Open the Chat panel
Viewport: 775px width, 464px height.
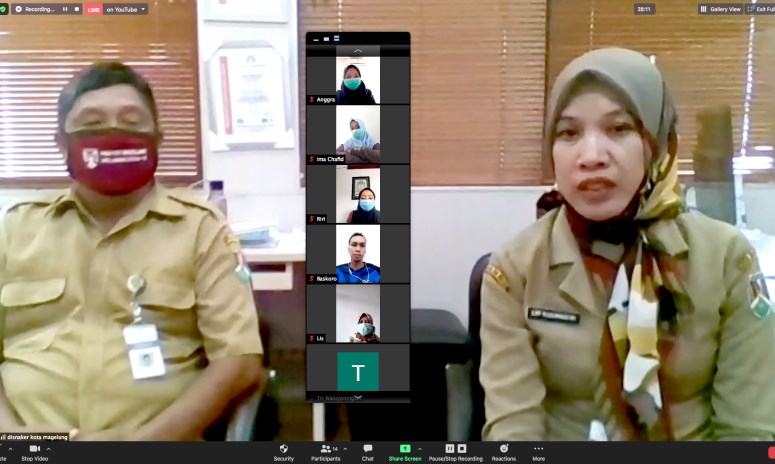point(368,452)
